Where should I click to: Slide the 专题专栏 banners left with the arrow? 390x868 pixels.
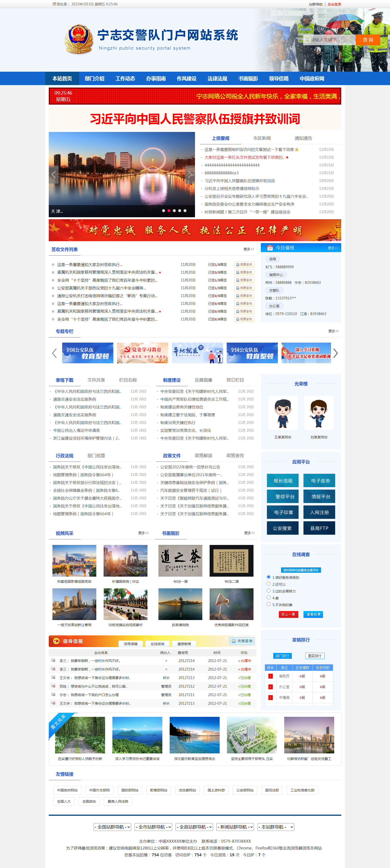(x=54, y=353)
